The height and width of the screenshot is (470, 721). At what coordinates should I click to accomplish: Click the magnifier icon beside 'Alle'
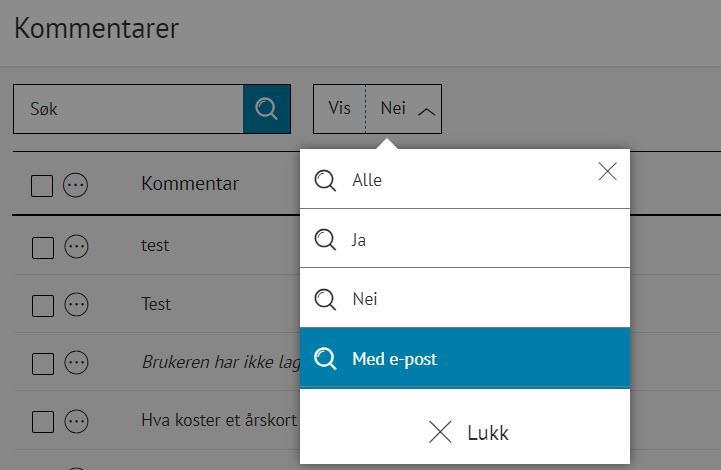(x=325, y=181)
